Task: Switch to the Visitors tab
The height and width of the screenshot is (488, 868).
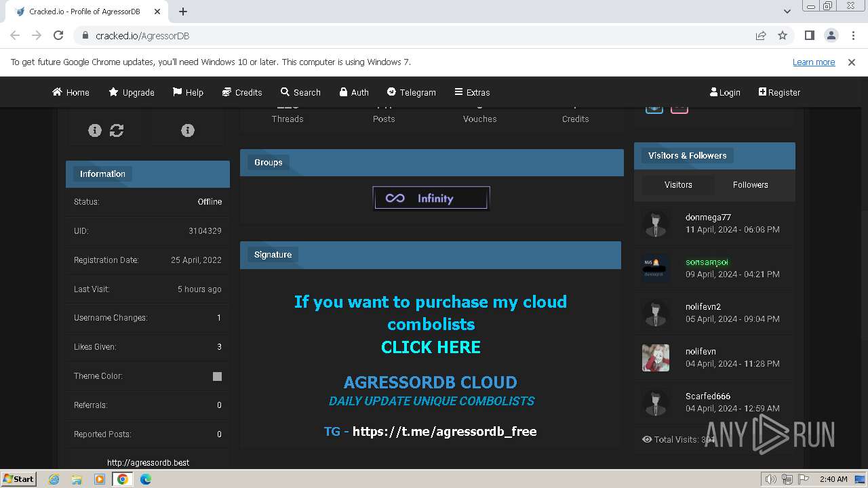Action: point(678,184)
